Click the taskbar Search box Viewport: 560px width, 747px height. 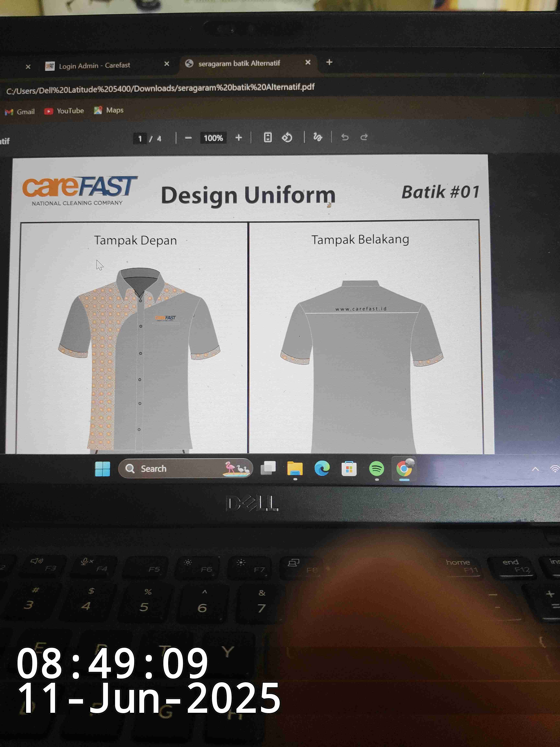pyautogui.click(x=185, y=468)
